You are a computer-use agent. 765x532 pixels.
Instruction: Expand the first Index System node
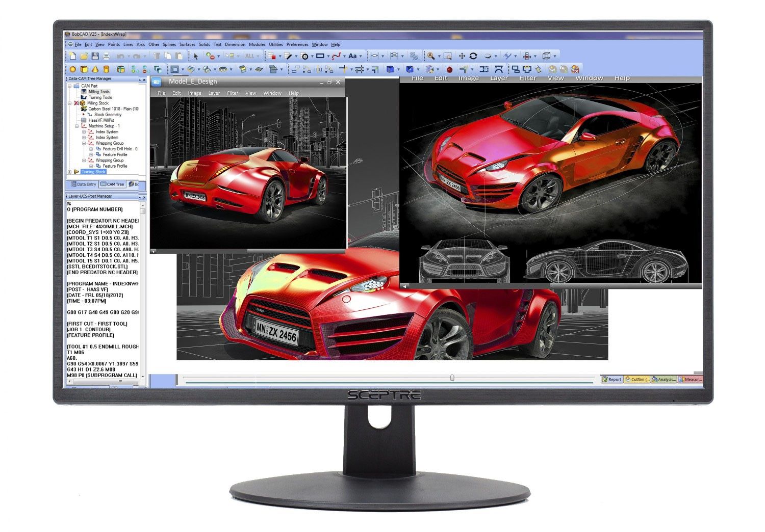point(84,131)
